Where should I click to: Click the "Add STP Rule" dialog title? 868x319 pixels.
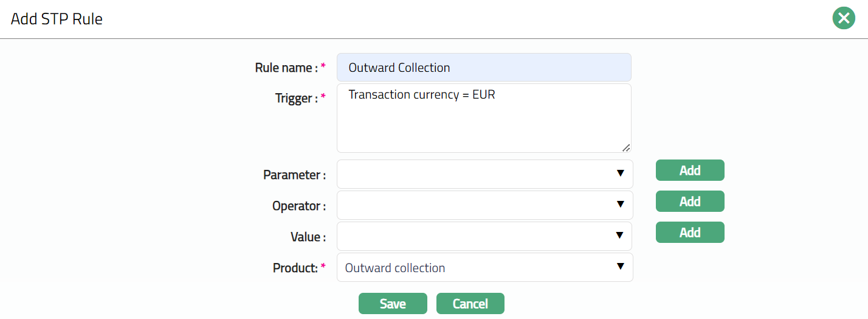point(57,19)
